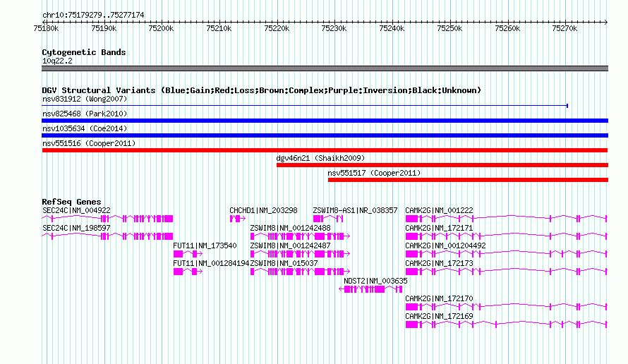Click the CAMK2G NM_172173 transcript glyph
This screenshot has height=364, width=628.
point(506,272)
